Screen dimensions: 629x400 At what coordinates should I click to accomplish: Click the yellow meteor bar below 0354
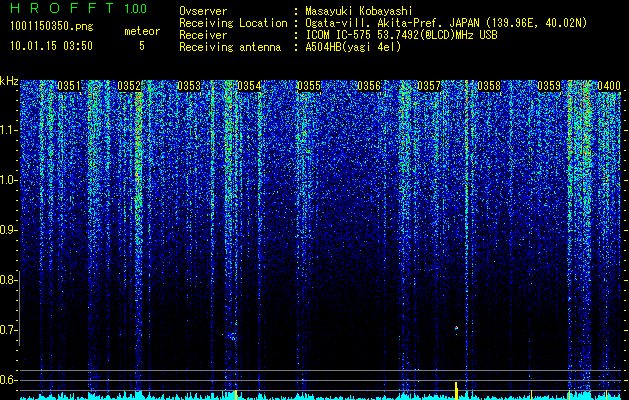coord(236,394)
